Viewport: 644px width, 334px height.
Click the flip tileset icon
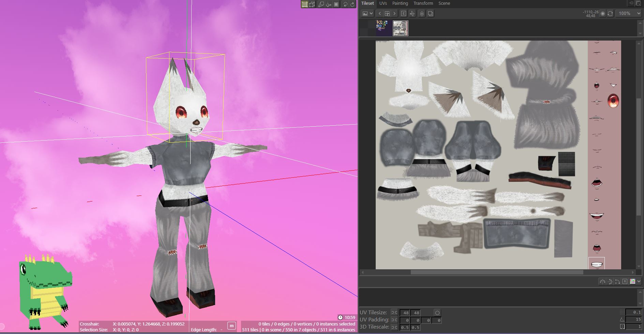(x=413, y=14)
